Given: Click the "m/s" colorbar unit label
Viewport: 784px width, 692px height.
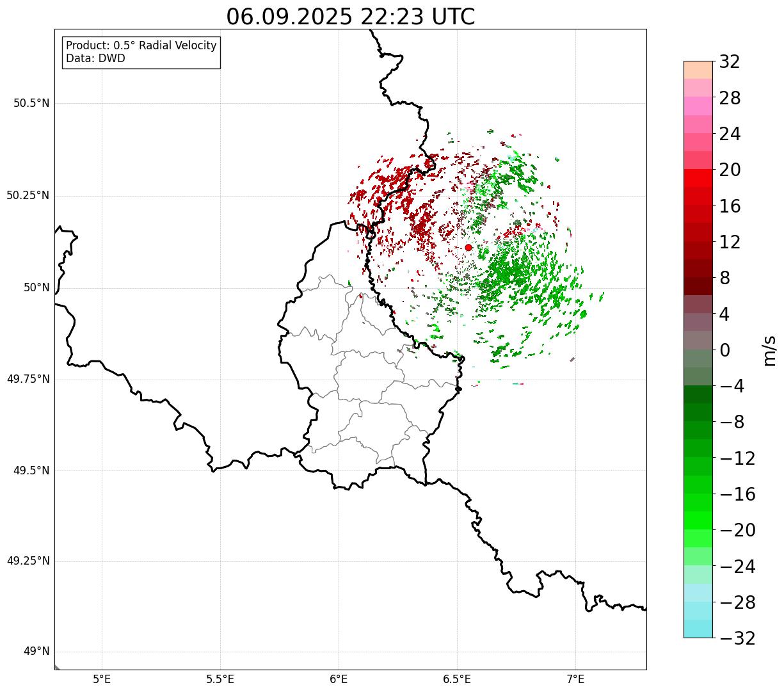Looking at the screenshot, I should click(770, 350).
